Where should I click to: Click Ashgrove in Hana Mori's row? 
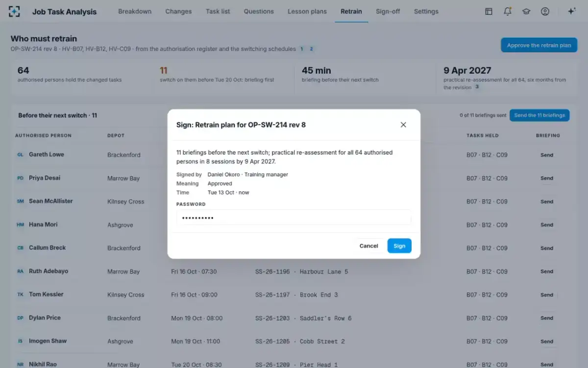click(120, 225)
